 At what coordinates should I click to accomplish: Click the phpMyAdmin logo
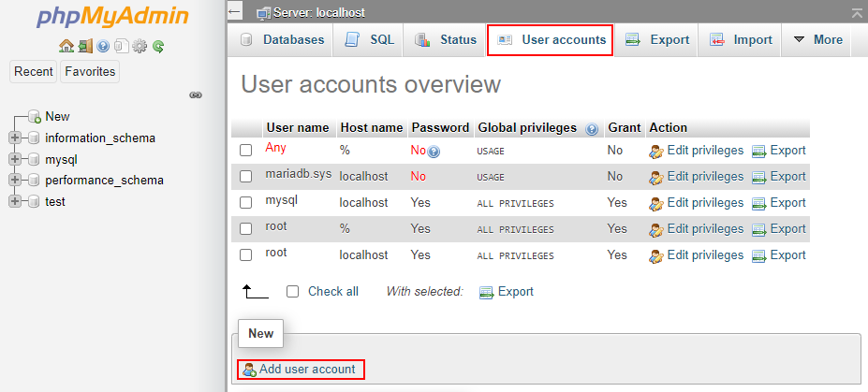click(113, 18)
